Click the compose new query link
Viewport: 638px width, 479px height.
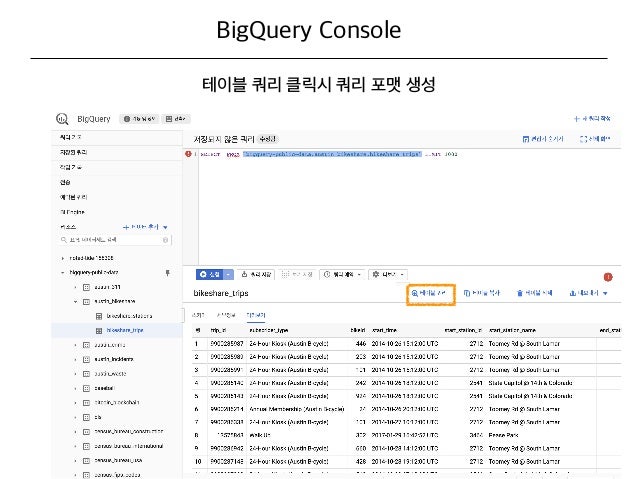[592, 118]
